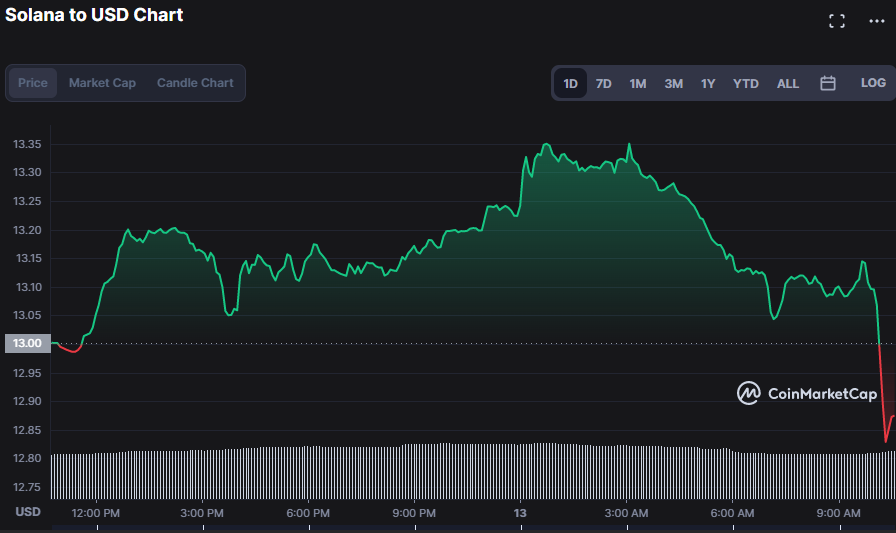896x533 pixels.
Task: Choose the 3M time range
Action: pyautogui.click(x=674, y=83)
